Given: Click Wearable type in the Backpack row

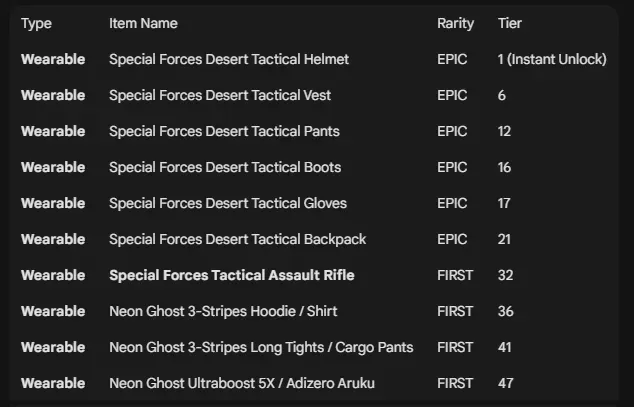Looking at the screenshot, I should point(53,239).
